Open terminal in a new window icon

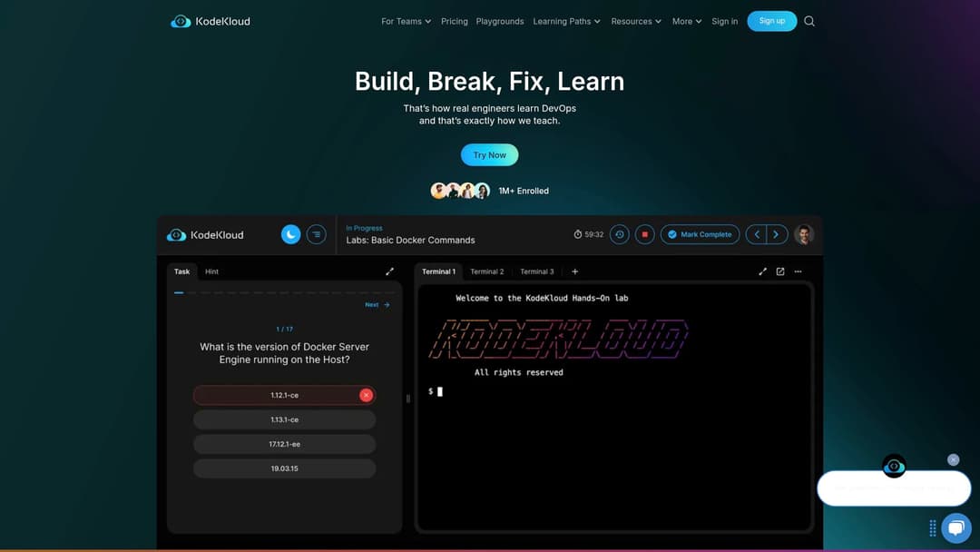pyautogui.click(x=780, y=271)
